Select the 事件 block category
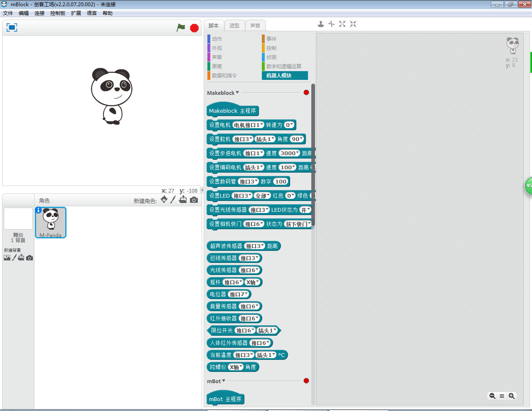532x411 pixels. click(x=271, y=39)
